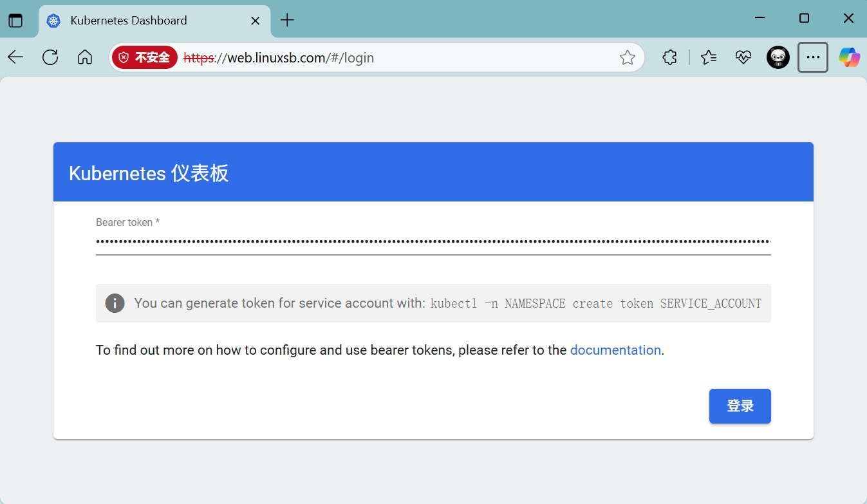The height and width of the screenshot is (504, 867).
Task: Click the info icon beside token hint
Action: [x=115, y=303]
